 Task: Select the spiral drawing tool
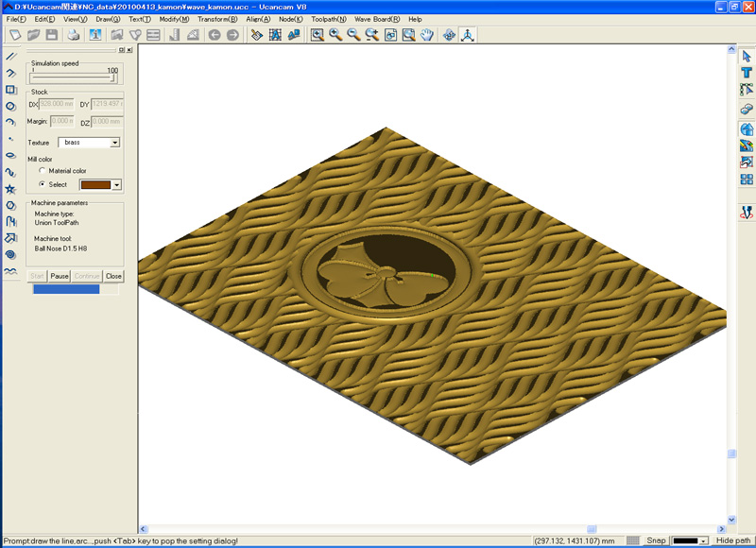click(11, 254)
